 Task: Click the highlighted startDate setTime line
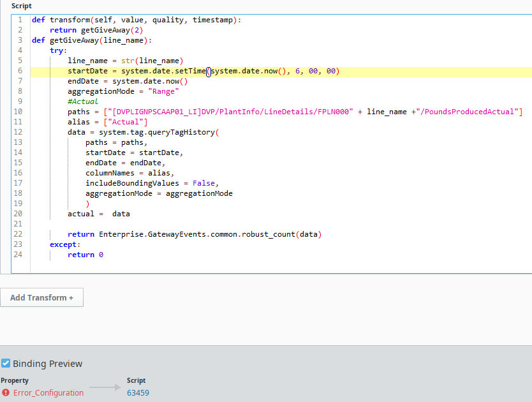pyautogui.click(x=203, y=71)
